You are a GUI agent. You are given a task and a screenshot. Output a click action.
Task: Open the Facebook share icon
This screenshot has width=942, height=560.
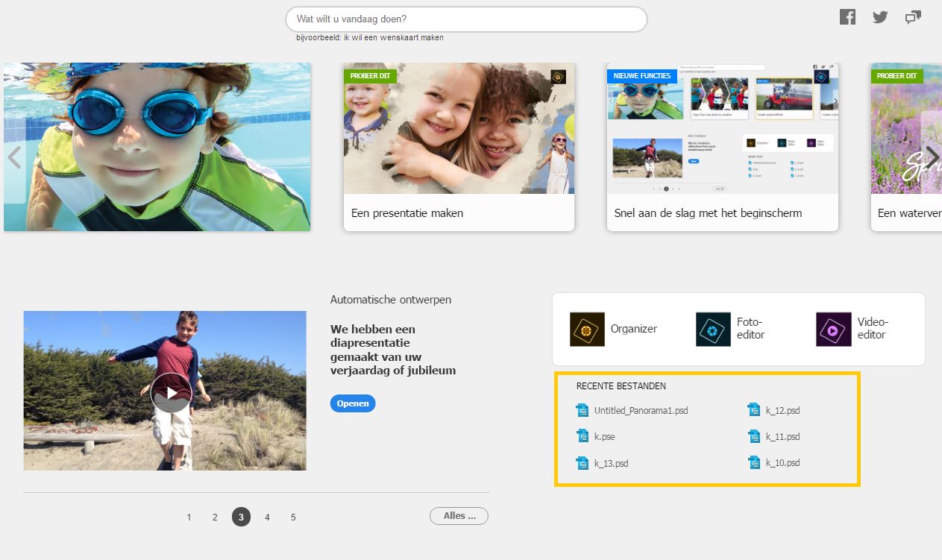tap(847, 17)
